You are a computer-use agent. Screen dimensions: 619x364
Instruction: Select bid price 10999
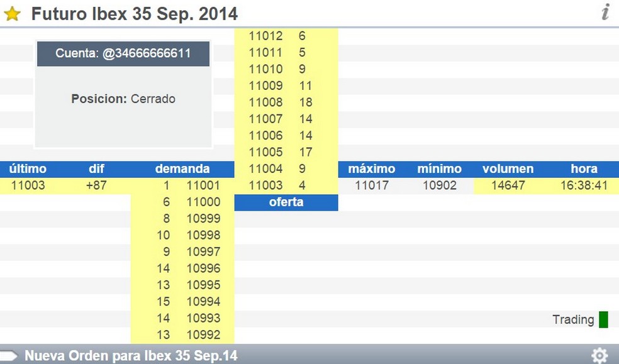point(203,219)
